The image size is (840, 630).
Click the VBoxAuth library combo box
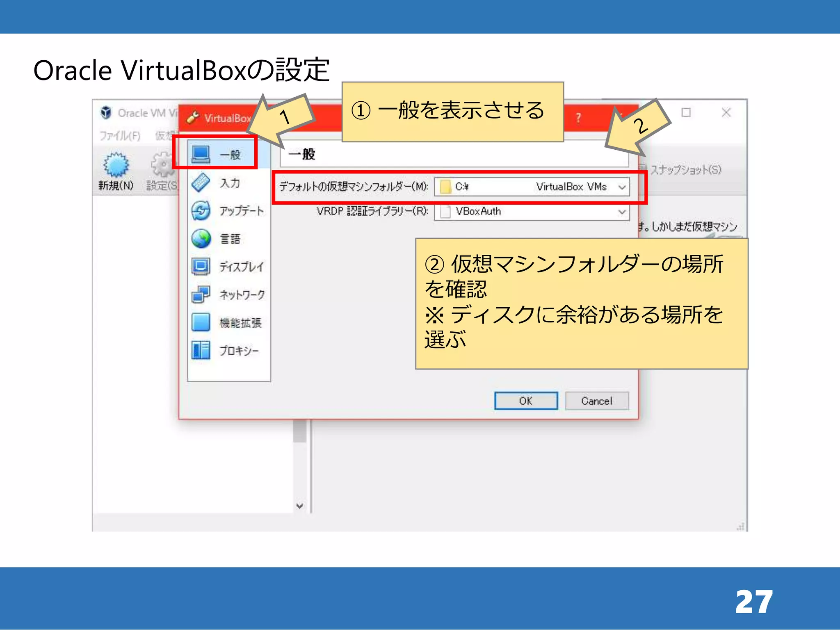pos(532,212)
